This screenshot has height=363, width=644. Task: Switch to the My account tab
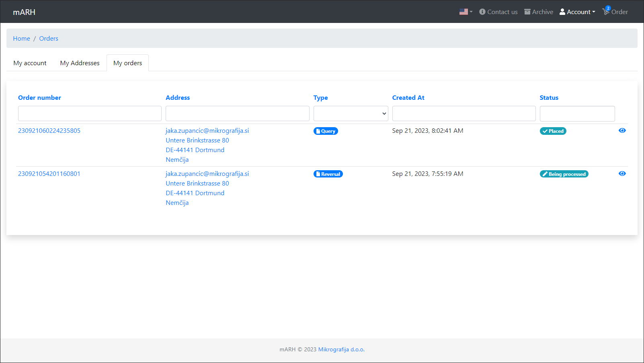30,63
